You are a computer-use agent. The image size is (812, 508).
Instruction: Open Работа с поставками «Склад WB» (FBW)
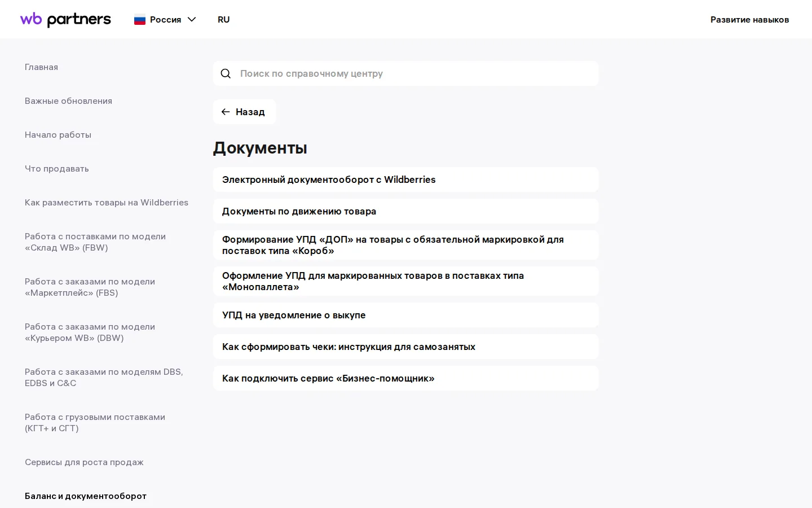[95, 242]
